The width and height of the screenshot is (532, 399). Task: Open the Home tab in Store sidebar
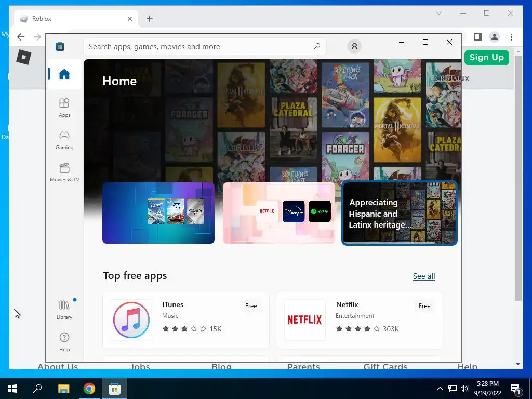64,74
